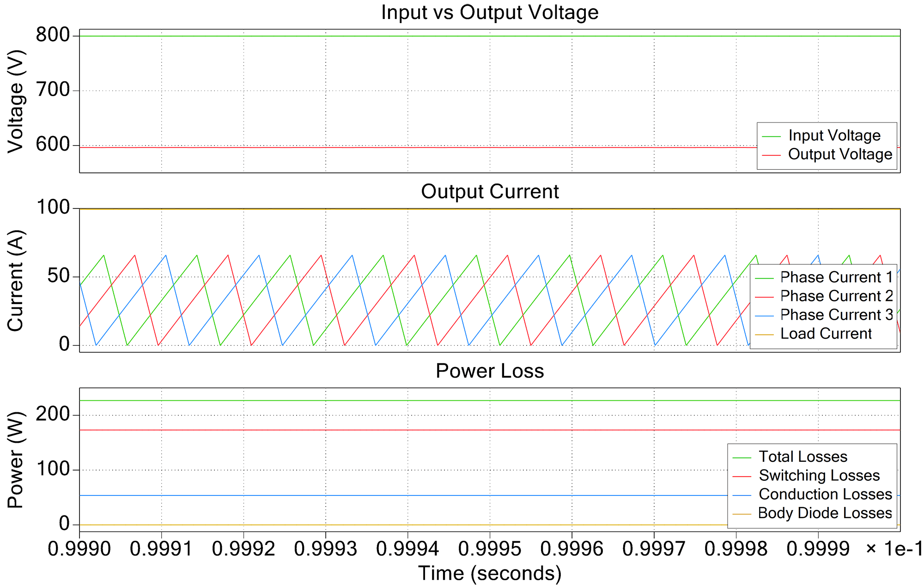The height and width of the screenshot is (587, 924).
Task: Click the Power Loss plot title
Action: click(x=490, y=371)
